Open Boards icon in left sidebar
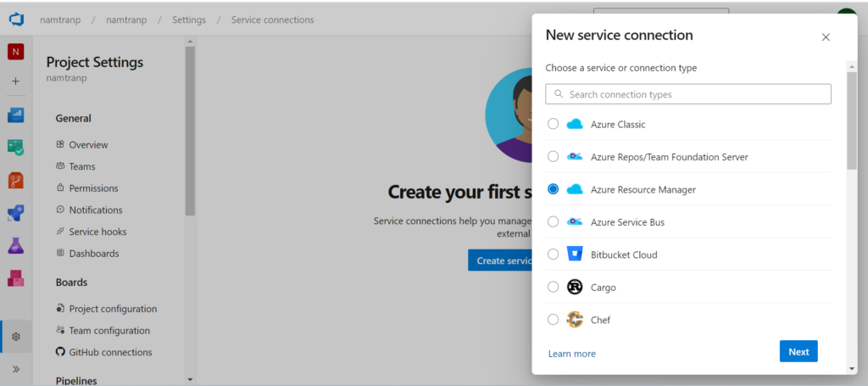Image resolution: width=868 pixels, height=386 pixels. tap(15, 115)
